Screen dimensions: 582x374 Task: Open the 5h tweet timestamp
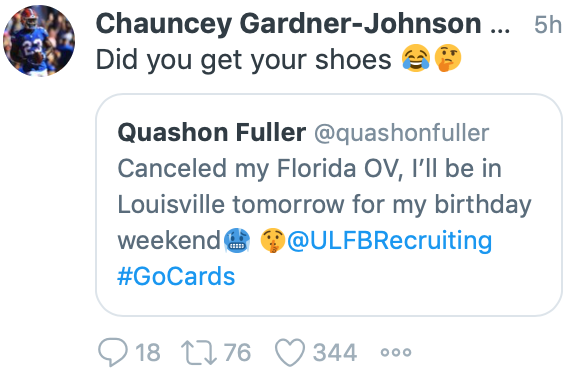(x=548, y=25)
